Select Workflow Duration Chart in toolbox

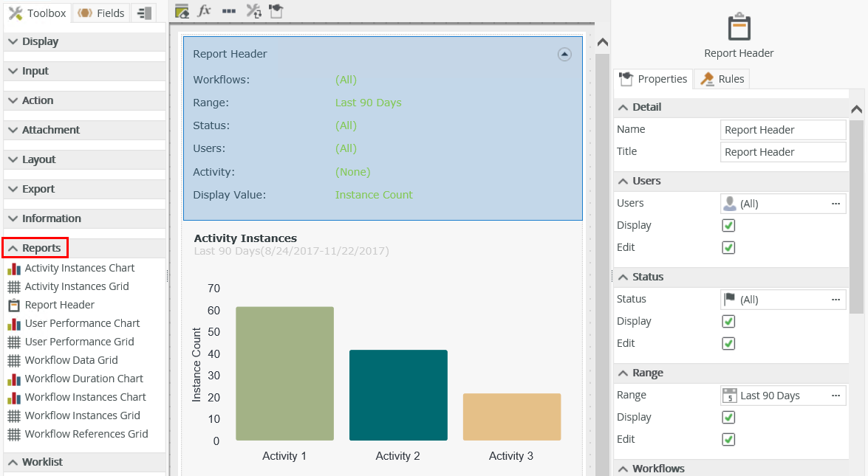click(x=83, y=379)
